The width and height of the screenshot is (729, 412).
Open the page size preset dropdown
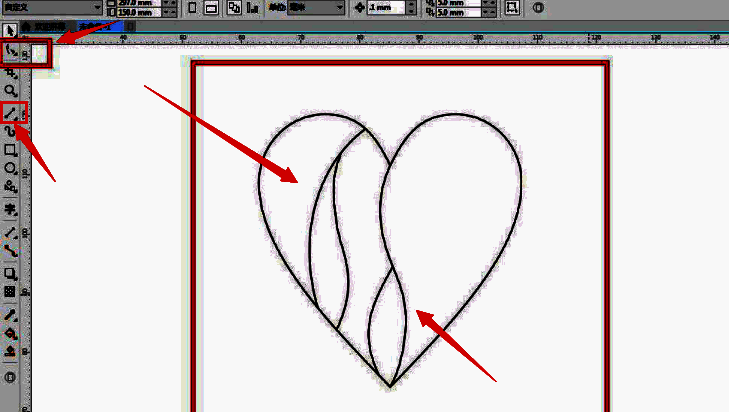[x=97, y=8]
